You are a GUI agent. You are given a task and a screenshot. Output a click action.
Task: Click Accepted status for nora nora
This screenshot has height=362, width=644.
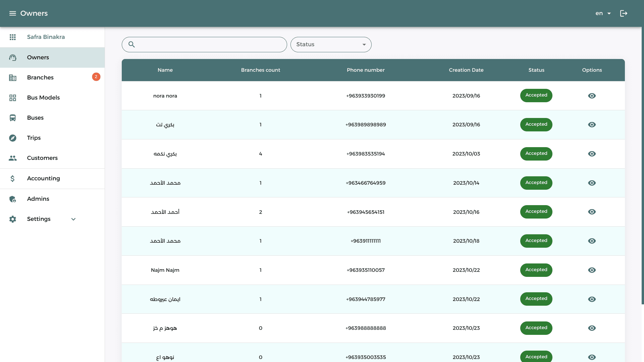(536, 96)
